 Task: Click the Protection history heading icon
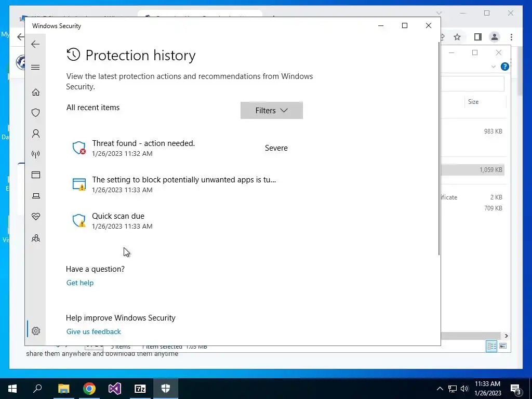point(73,55)
